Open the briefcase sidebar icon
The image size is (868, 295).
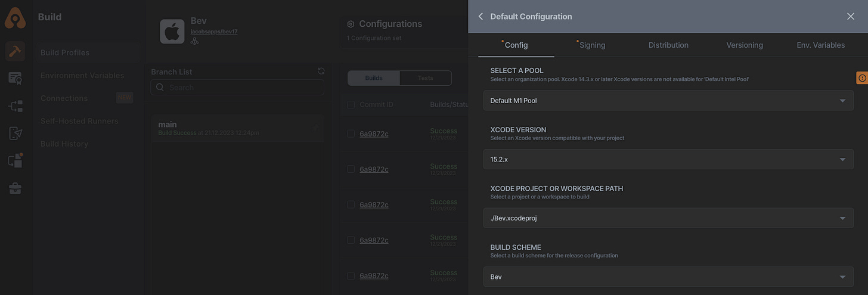point(15,188)
